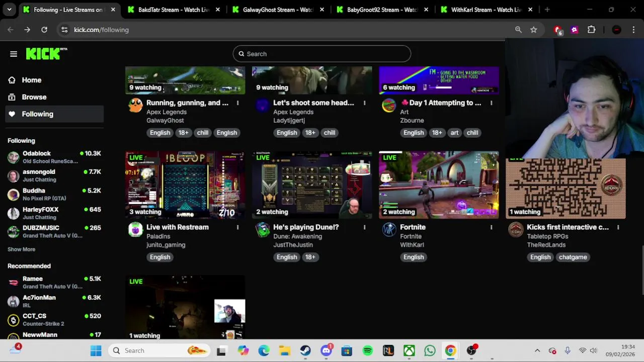The width and height of the screenshot is (644, 362).
Task: Open Odablock's channel from sidebar
Action: coord(54,157)
